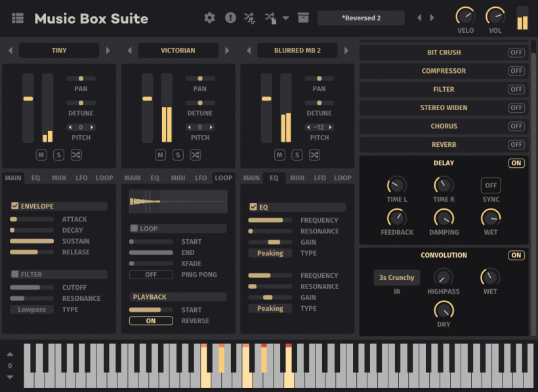Randomize the TINY layer with shuffle icon

point(76,155)
